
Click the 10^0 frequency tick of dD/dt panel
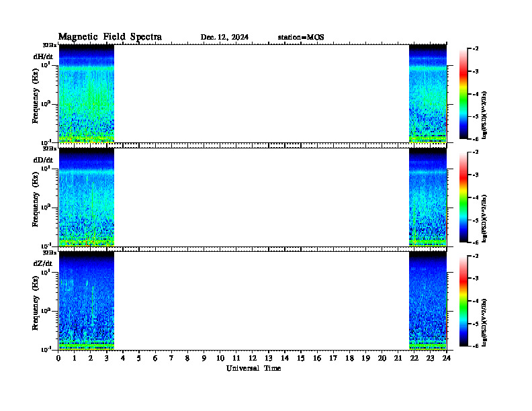tap(46, 207)
